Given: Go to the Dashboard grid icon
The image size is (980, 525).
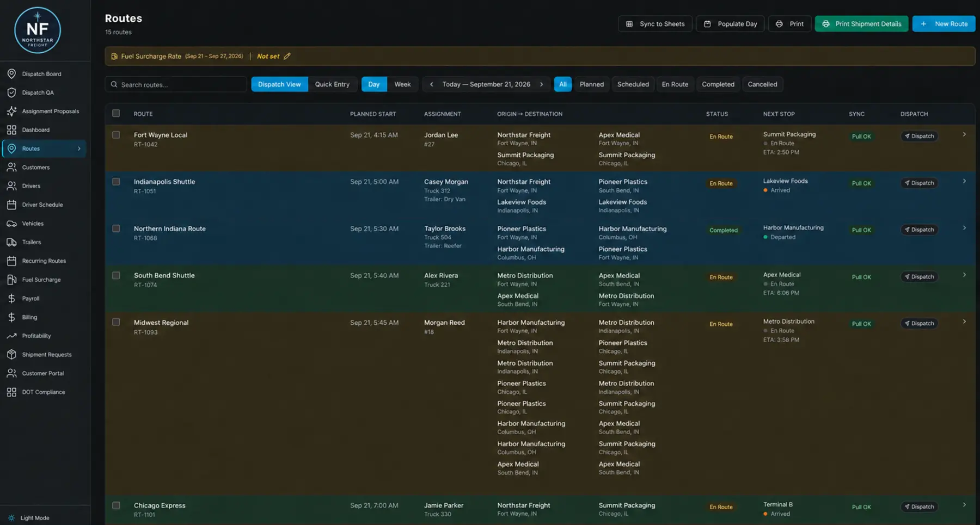Looking at the screenshot, I should click(x=11, y=130).
